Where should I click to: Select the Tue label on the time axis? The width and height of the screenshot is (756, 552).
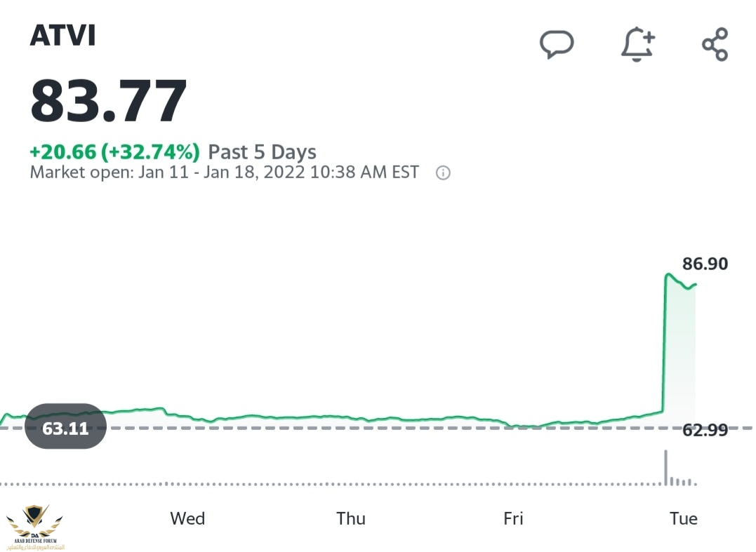(x=683, y=518)
